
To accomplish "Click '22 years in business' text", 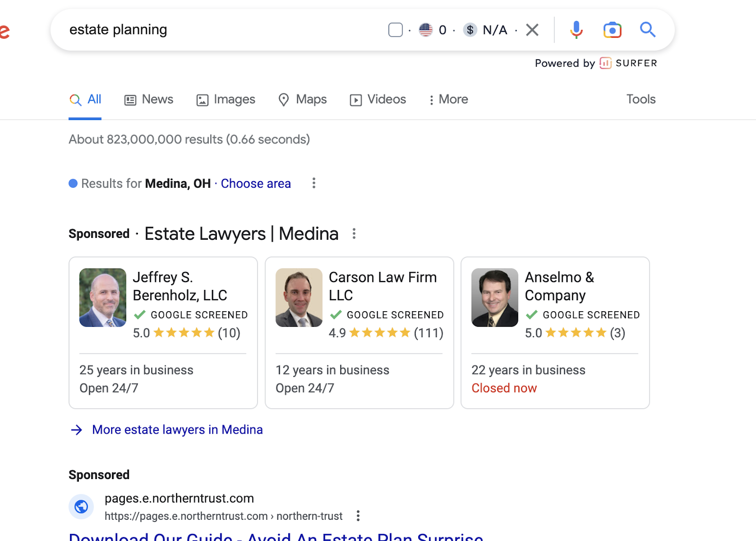I will click(x=528, y=370).
